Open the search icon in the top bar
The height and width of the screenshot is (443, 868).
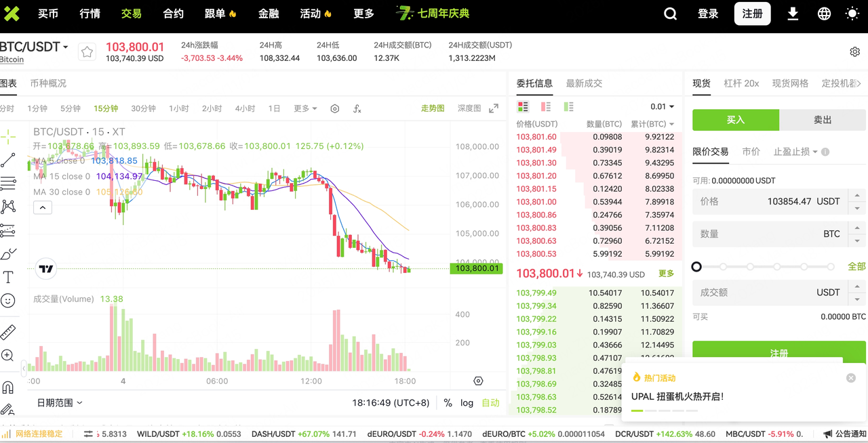(x=670, y=14)
